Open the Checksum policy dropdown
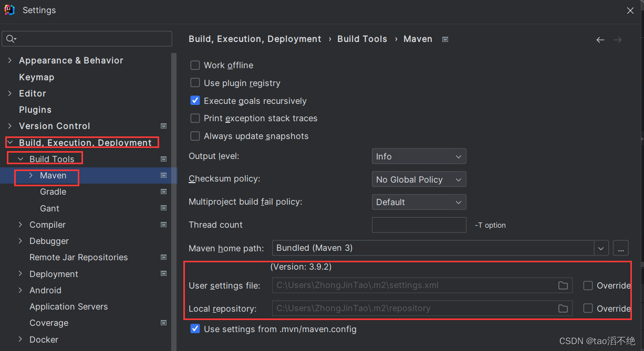644x351 pixels. [x=419, y=179]
